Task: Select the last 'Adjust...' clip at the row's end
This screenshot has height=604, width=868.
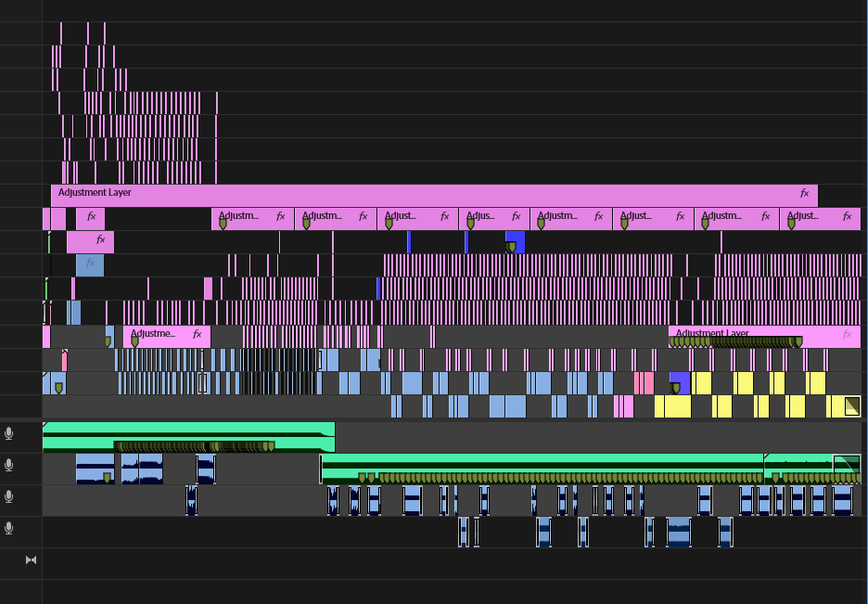Action: 820,219
